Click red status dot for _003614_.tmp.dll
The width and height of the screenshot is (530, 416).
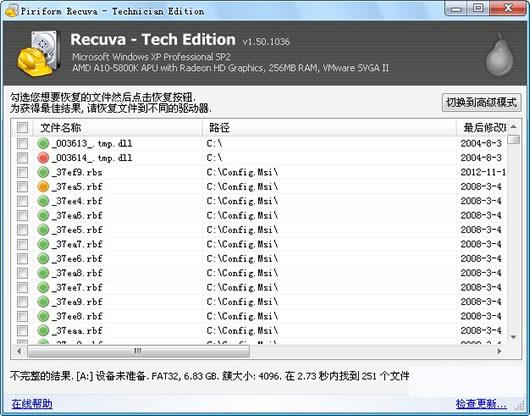tap(43, 157)
